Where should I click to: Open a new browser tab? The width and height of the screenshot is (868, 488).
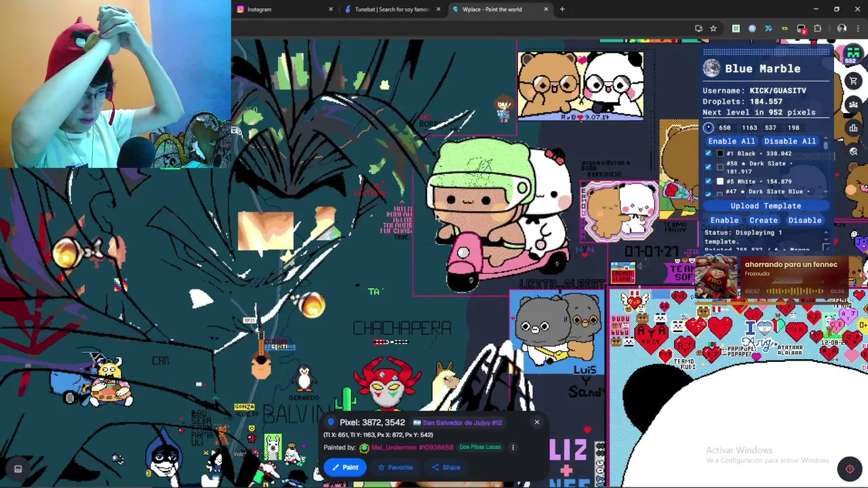click(562, 9)
